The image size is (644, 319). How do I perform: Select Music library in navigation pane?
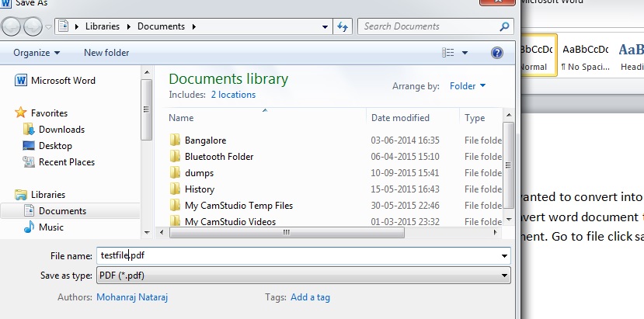click(x=44, y=227)
